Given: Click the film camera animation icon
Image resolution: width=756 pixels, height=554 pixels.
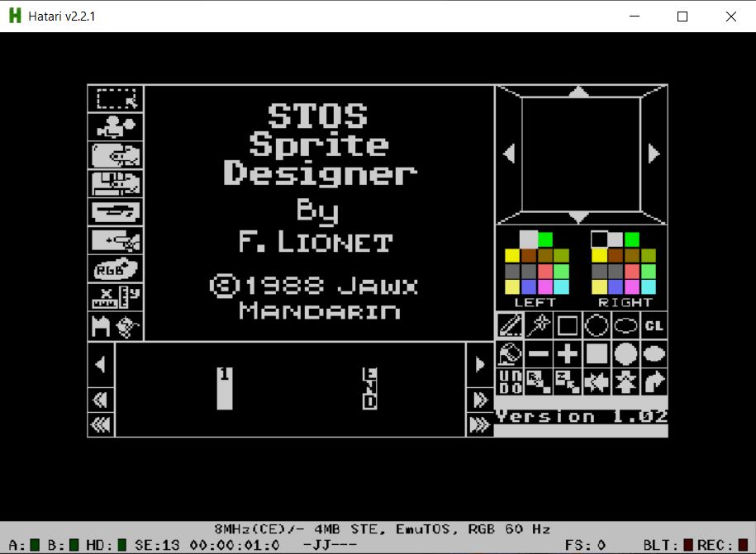Looking at the screenshot, I should click(116, 127).
